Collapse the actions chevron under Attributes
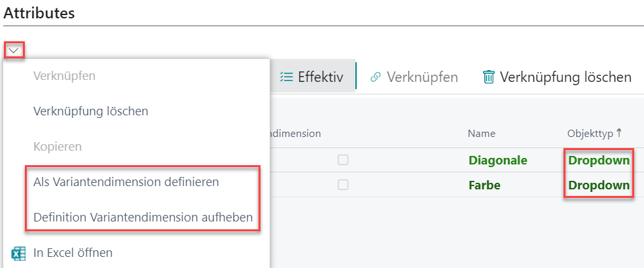Image resolution: width=644 pixels, height=268 pixels. (14, 50)
